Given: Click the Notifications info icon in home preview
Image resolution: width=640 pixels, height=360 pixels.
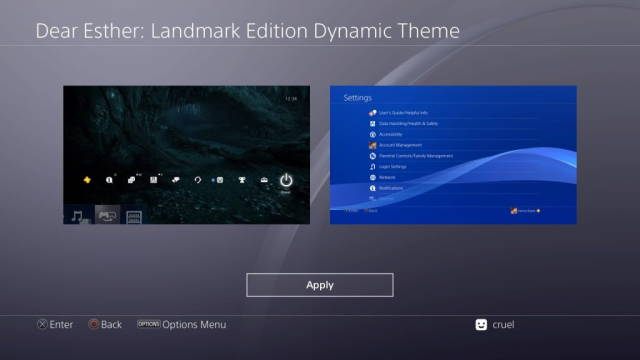Looking at the screenshot, I should [x=109, y=180].
